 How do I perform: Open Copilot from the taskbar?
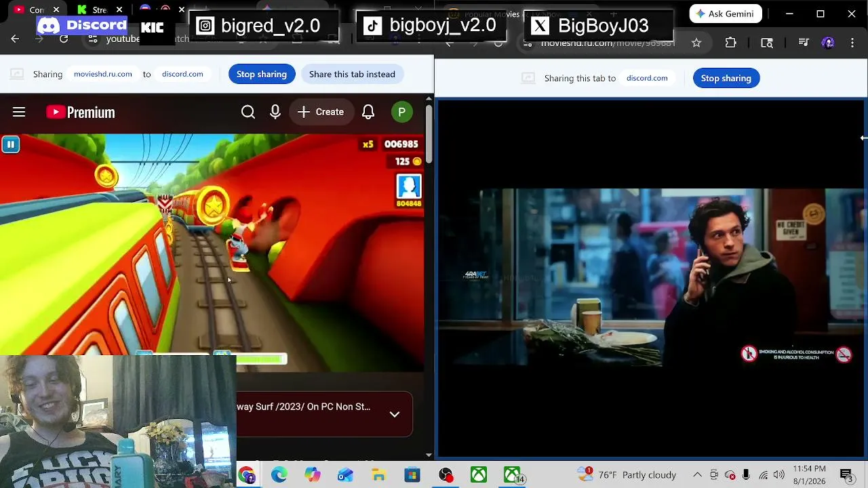313,475
